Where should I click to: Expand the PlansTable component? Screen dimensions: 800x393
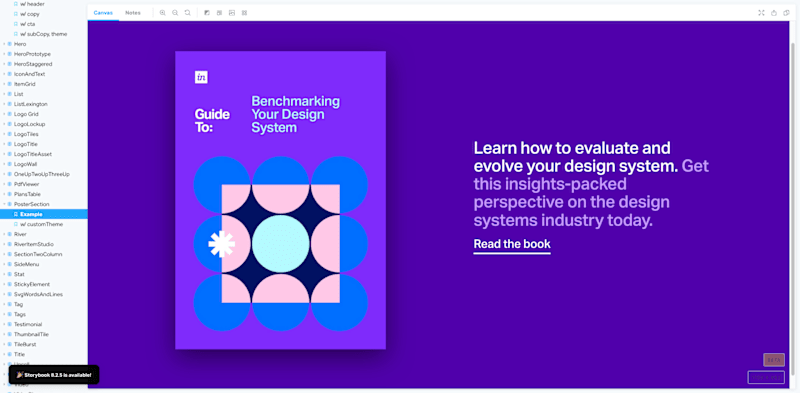click(x=4, y=194)
